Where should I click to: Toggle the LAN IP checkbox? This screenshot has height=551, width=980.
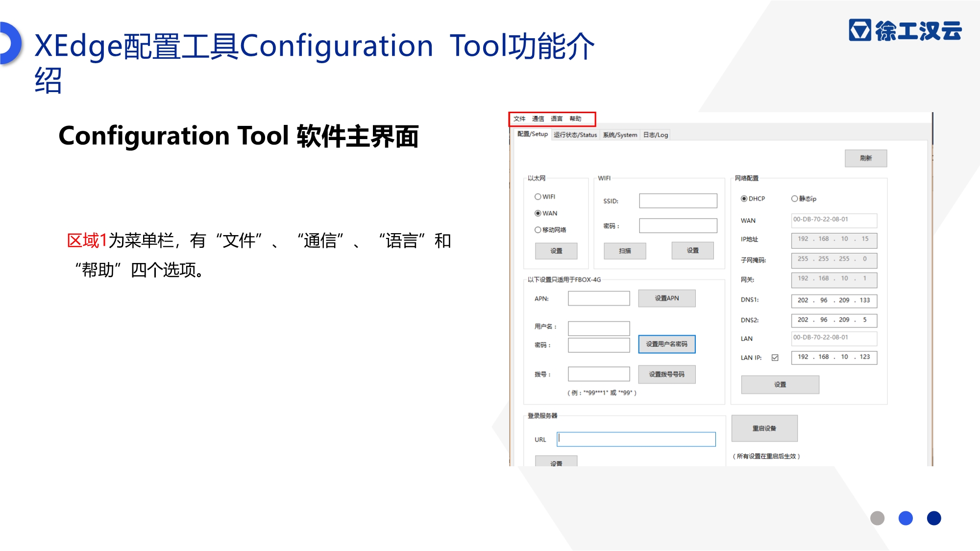pyautogui.click(x=775, y=358)
